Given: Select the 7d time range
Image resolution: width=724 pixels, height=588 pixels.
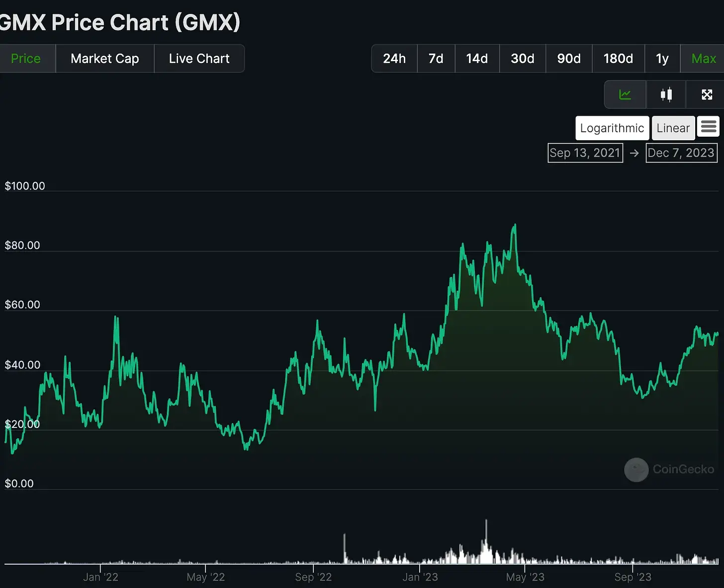Looking at the screenshot, I should click(x=436, y=59).
